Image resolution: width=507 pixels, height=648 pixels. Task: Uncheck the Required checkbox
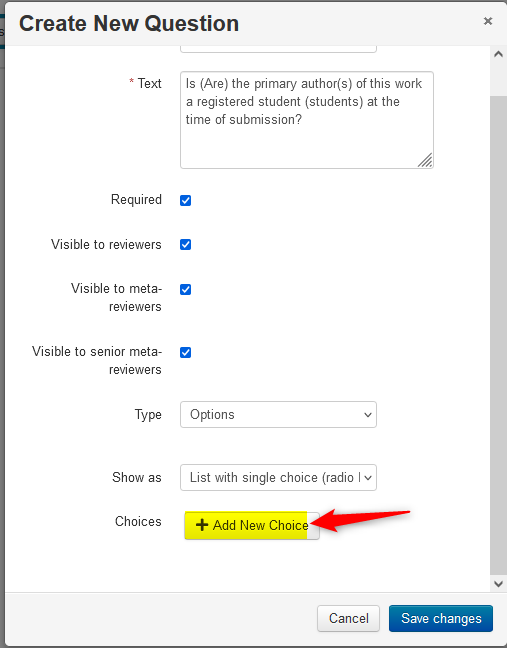(186, 200)
